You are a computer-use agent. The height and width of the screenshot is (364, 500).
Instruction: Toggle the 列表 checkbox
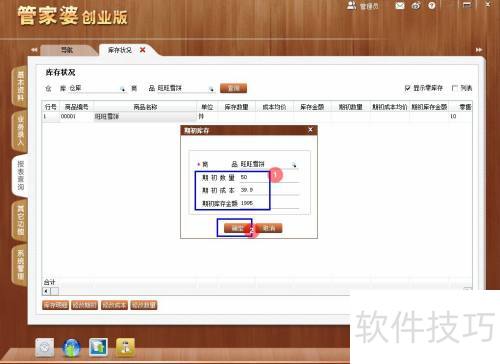pyautogui.click(x=454, y=88)
